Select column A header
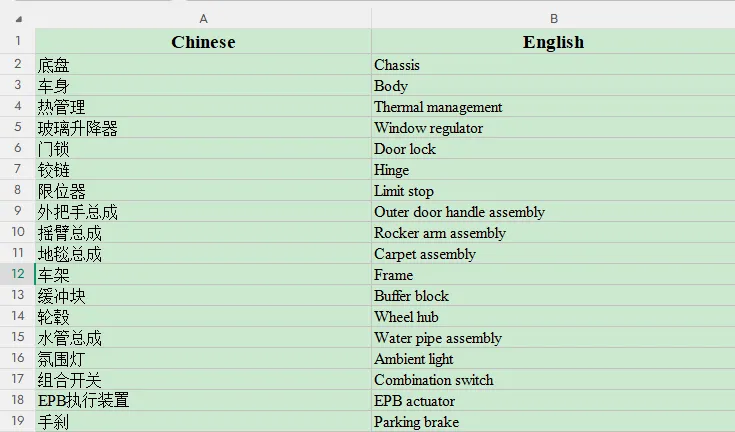The image size is (735, 432). click(x=203, y=19)
